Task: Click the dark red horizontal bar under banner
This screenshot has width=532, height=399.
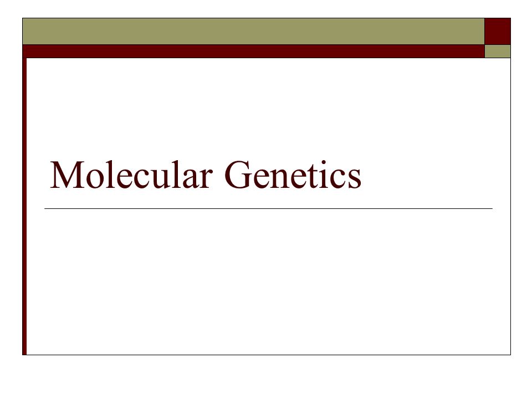Action: [253, 51]
